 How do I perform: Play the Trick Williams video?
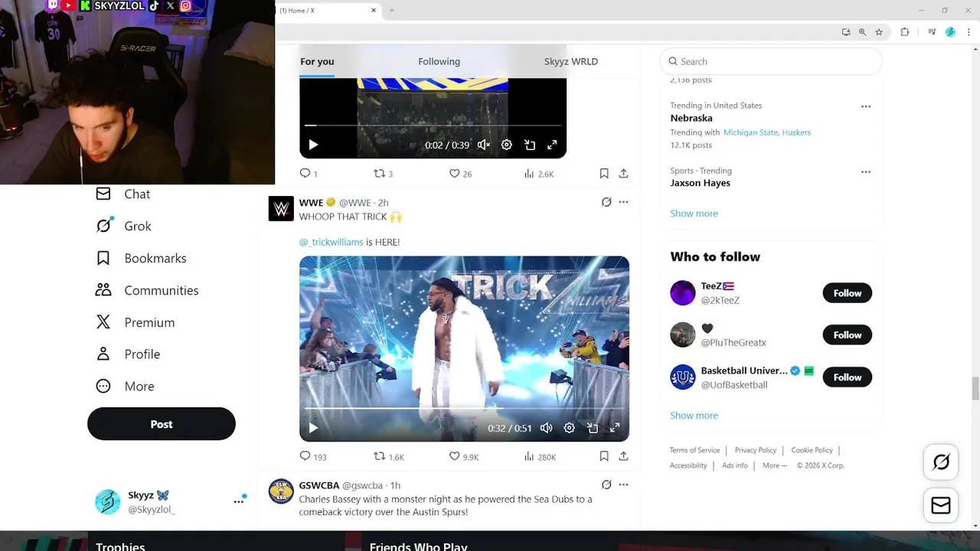click(313, 428)
